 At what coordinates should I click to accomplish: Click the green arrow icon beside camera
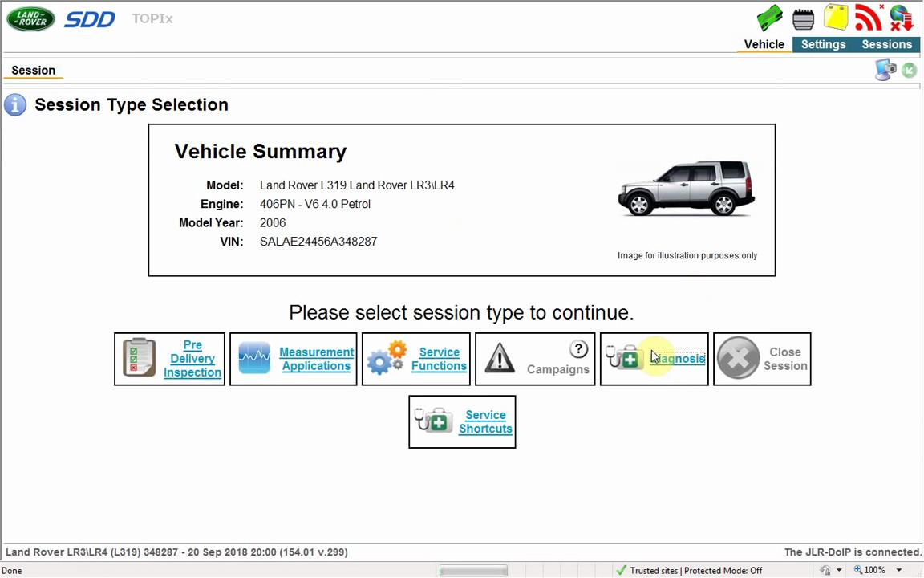[910, 70]
